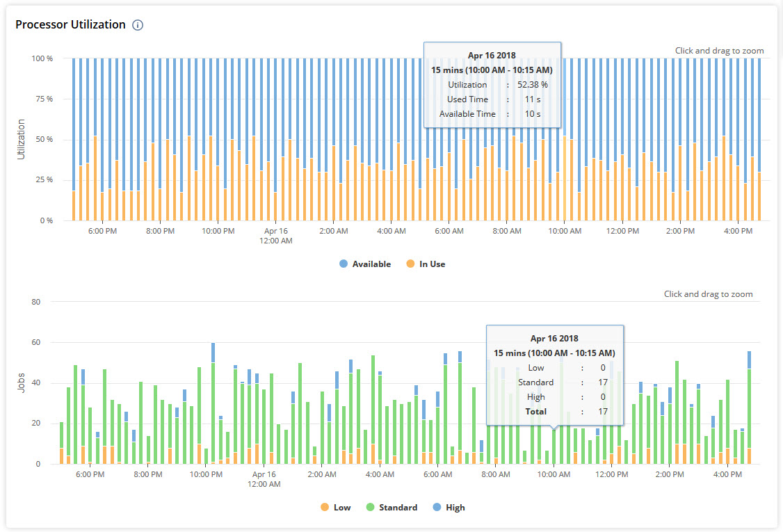Click the highlighted 10:00 AM jobs bar under the tooltip
Screen dimensions: 783x532
tap(554, 446)
